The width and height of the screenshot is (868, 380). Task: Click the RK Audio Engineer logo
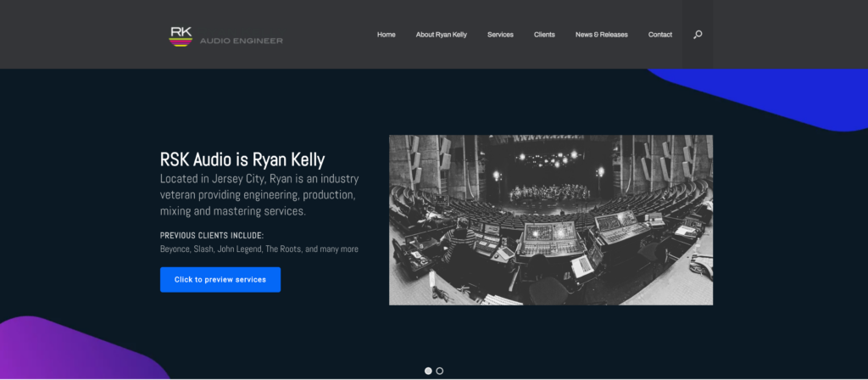click(x=225, y=36)
